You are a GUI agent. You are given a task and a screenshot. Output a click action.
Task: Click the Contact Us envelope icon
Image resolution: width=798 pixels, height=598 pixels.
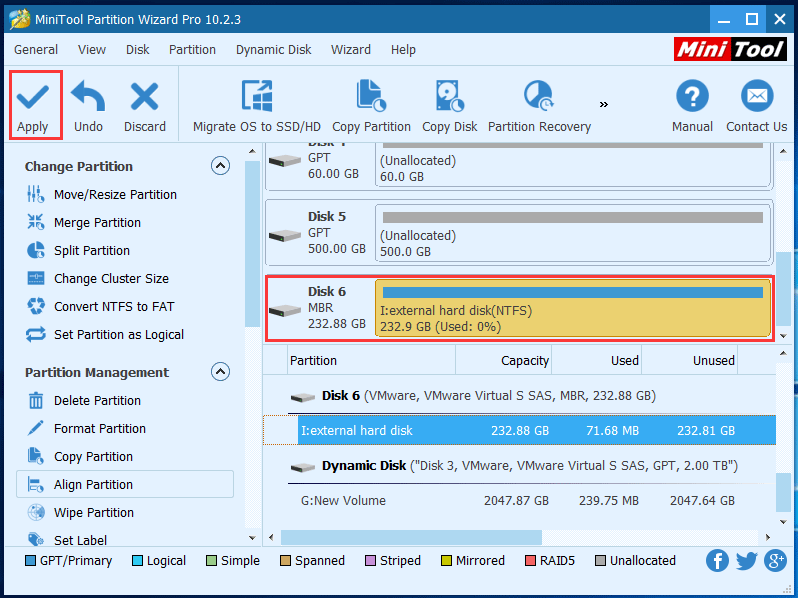pyautogui.click(x=756, y=97)
